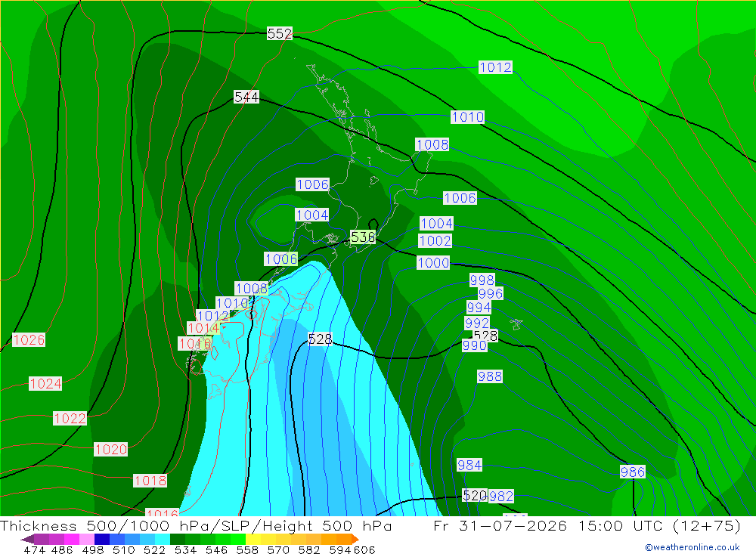This screenshot has height=554, width=756.
Task: Select the red 1020 isobar label
Action: 111,450
